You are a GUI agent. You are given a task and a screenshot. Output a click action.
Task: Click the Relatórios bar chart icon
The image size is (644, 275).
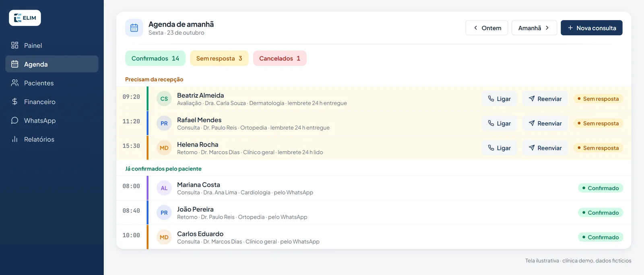pyautogui.click(x=15, y=139)
